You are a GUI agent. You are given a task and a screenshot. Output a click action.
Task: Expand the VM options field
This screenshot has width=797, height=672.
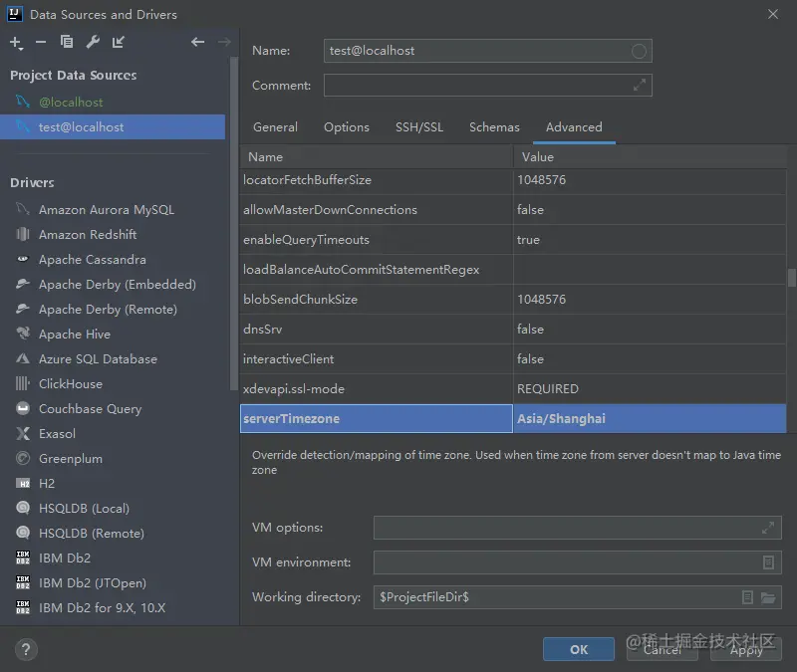pos(768,528)
